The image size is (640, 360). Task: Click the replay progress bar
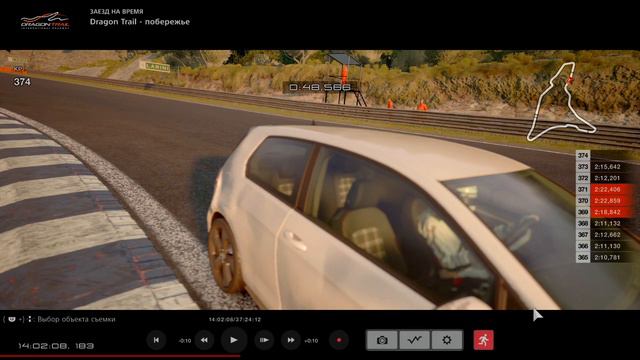click(x=320, y=357)
